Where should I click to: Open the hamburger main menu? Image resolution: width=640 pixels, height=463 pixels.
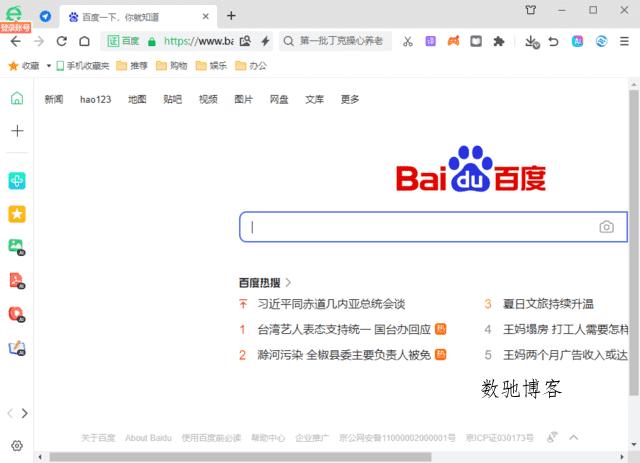[x=624, y=41]
